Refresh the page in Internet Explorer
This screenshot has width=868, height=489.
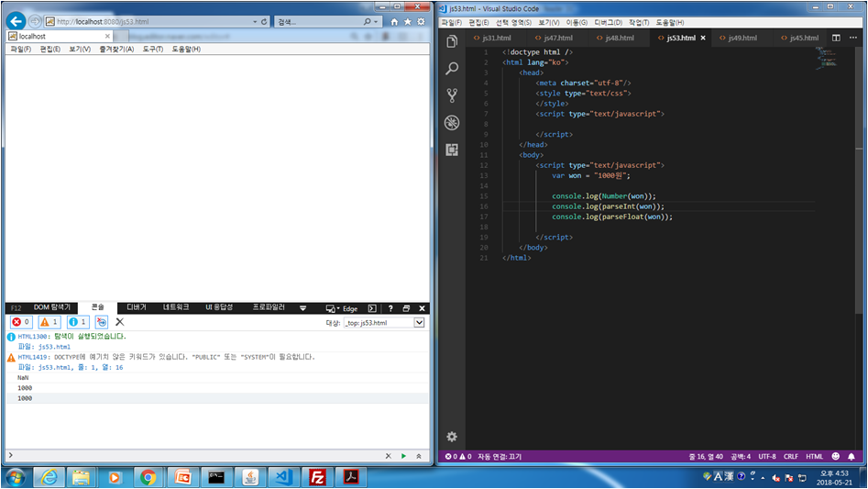point(264,22)
